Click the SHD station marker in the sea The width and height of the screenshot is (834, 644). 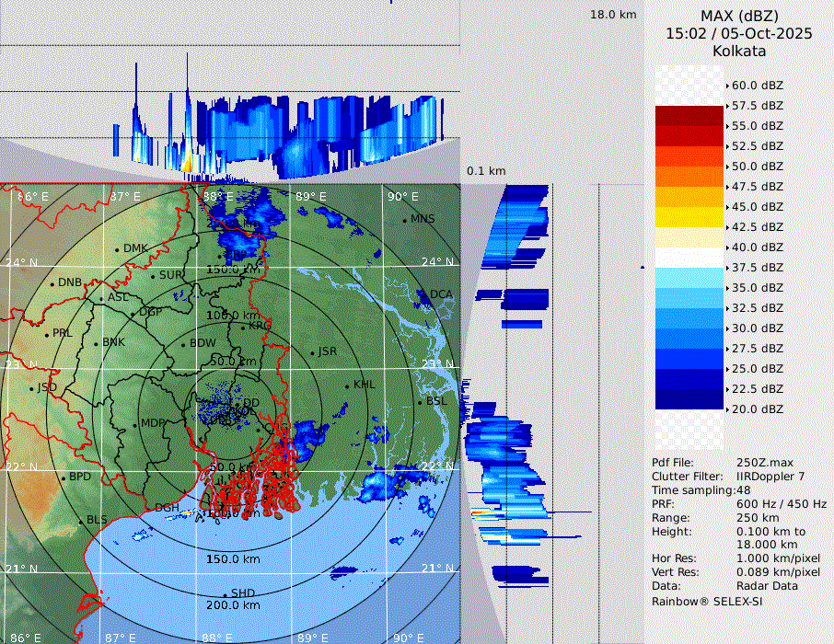(226, 593)
